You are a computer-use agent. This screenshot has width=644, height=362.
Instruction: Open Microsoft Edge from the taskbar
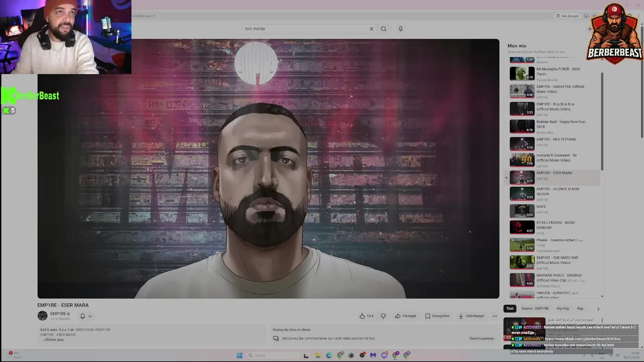click(329, 355)
